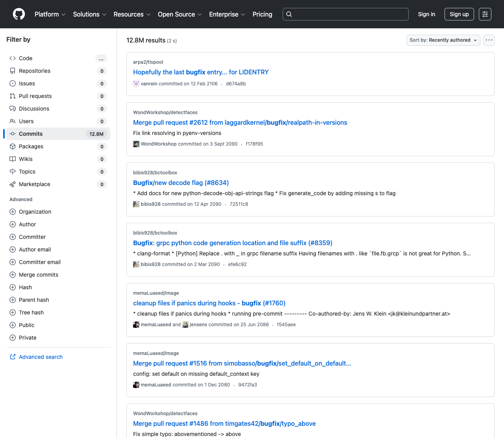Click the plus icon next to Author email
Screen dimensions: 504x438
(13, 249)
